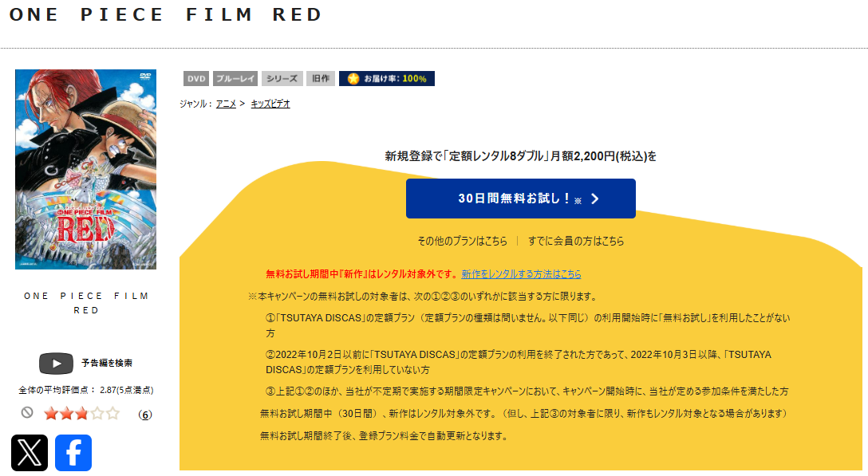This screenshot has width=868, height=476.
Task: Switch to the ブルーレイ format badge
Action: coord(237,78)
